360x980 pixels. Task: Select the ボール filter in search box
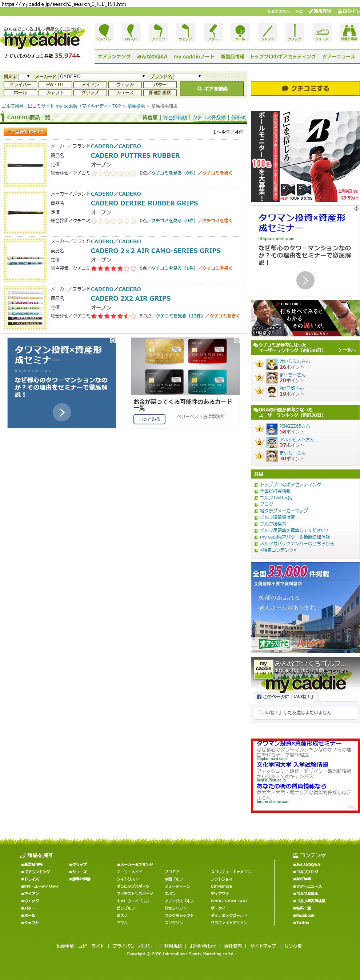[x=20, y=92]
